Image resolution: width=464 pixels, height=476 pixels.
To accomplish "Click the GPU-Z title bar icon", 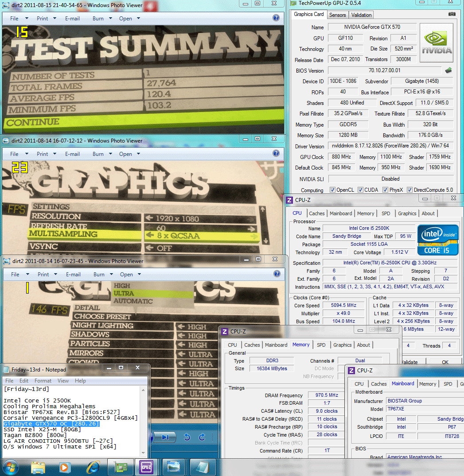I will point(293,3).
